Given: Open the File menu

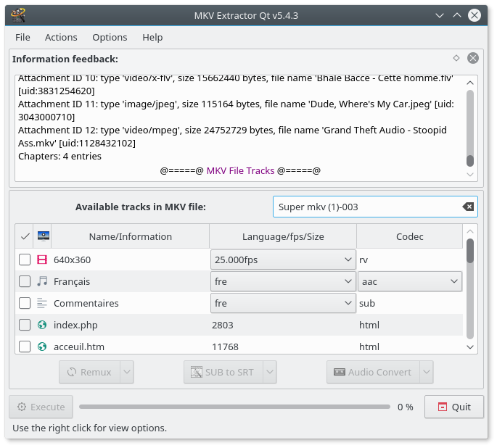Looking at the screenshot, I should [x=22, y=38].
